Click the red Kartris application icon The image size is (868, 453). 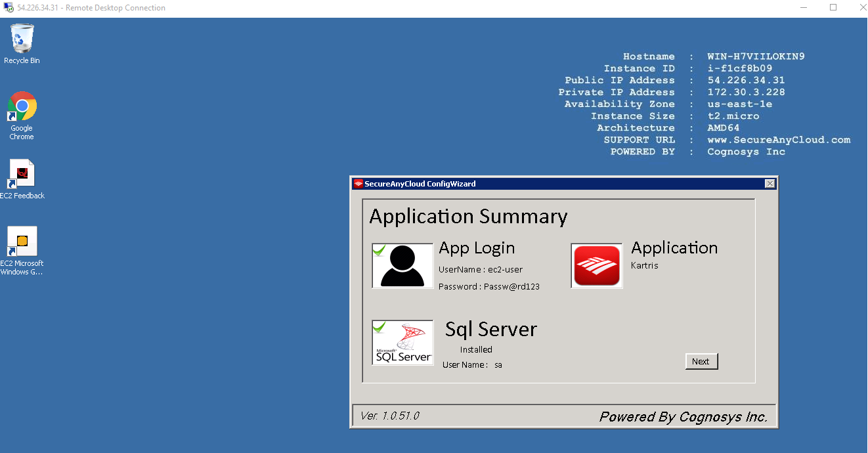pyautogui.click(x=596, y=265)
